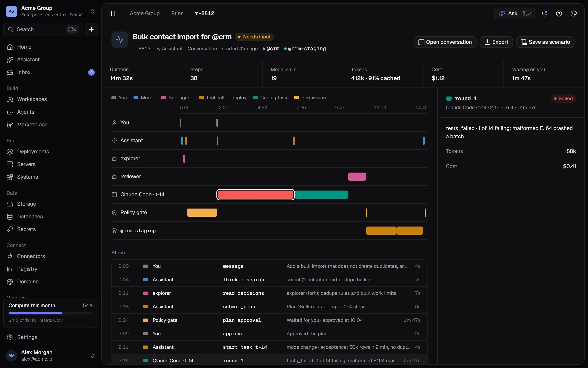
Task: Click the Sub-agent legend swatch
Action: [164, 98]
